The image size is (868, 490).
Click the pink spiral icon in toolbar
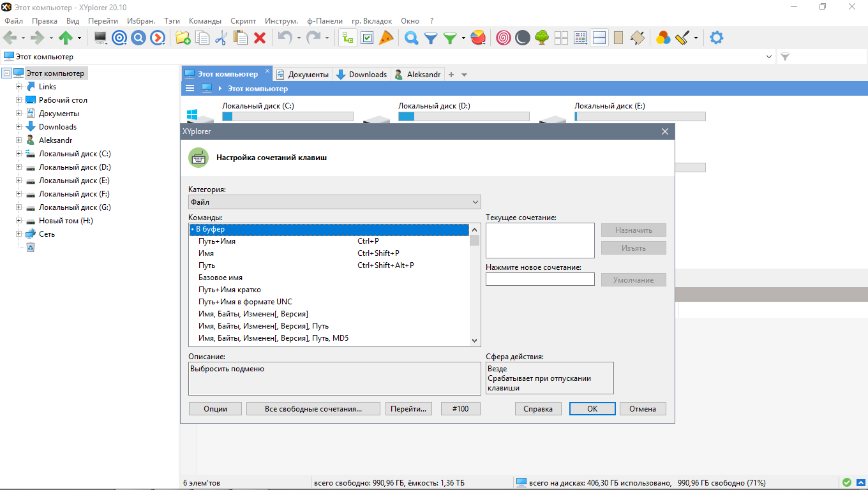[503, 38]
